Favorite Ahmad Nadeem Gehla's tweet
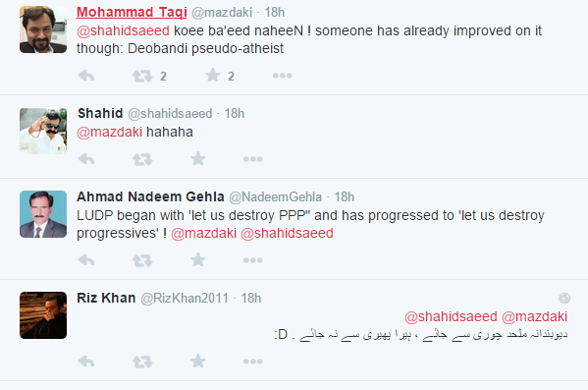The image size is (588, 390). 198,259
